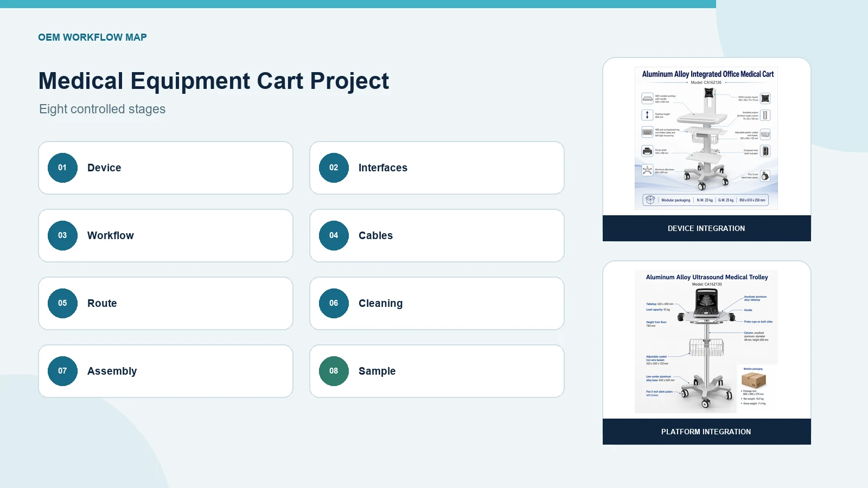Viewport: 868px width, 488px height.
Task: Click the Aluminum Alloy Integrated Office Medical Cart heading
Action: 708,74
